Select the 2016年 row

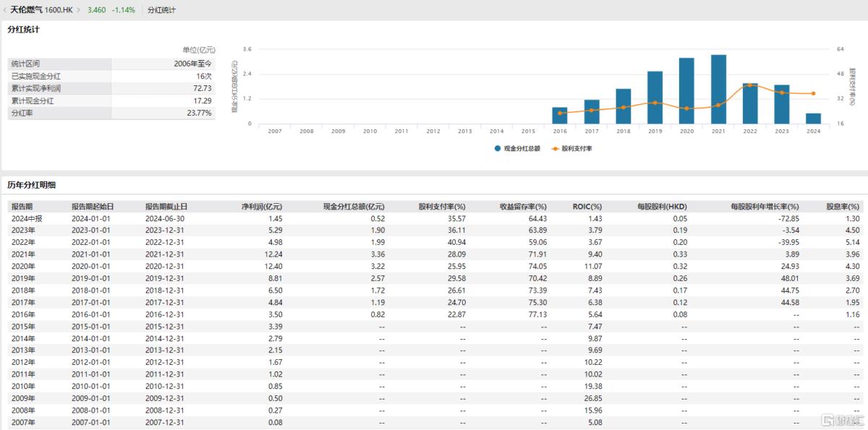tap(434, 315)
